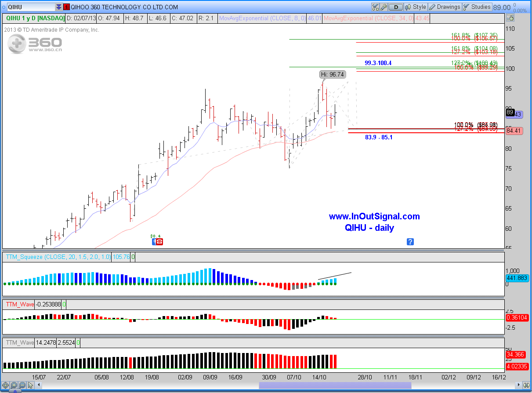The height and width of the screenshot is (393, 532).
Task: Open chart settings wrench icon
Action: (x=384, y=7)
